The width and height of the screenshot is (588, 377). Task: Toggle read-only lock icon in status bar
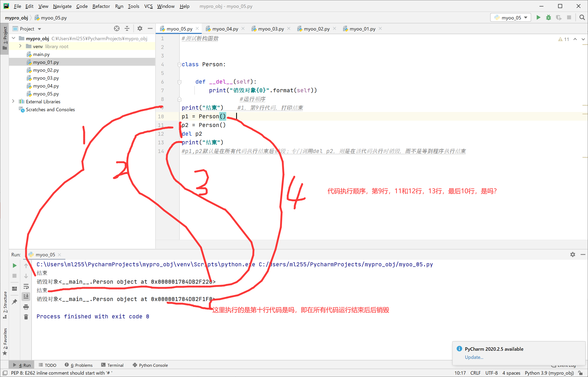[x=580, y=373]
